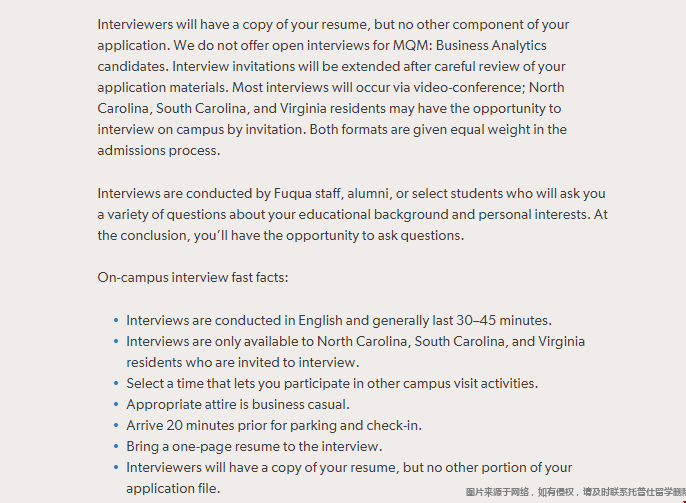Click the "residents who are invited to interview." line

pyautogui.click(x=242, y=362)
